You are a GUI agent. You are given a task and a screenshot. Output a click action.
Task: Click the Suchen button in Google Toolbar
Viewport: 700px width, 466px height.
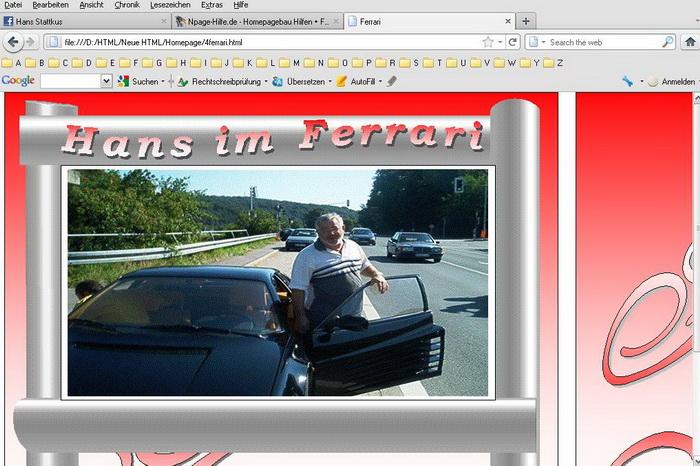coord(138,81)
